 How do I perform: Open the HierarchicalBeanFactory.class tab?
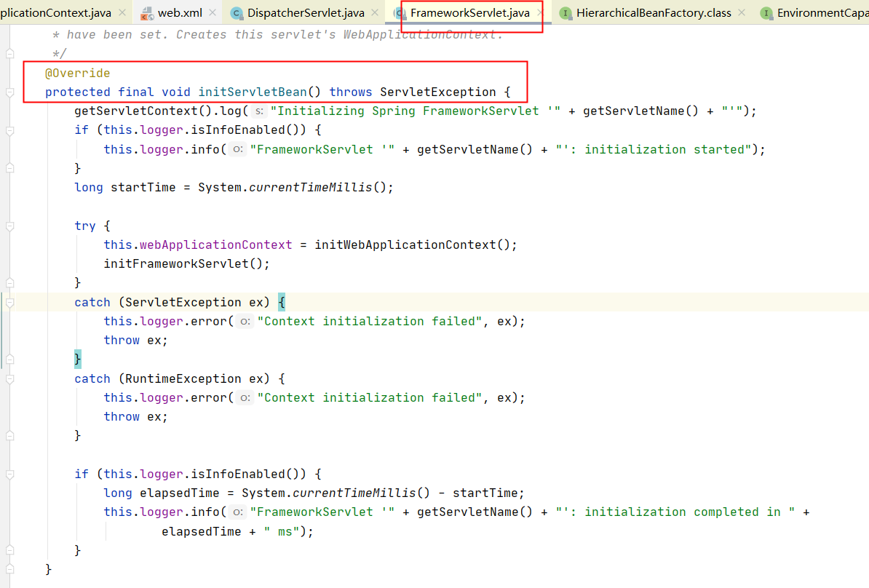654,13
